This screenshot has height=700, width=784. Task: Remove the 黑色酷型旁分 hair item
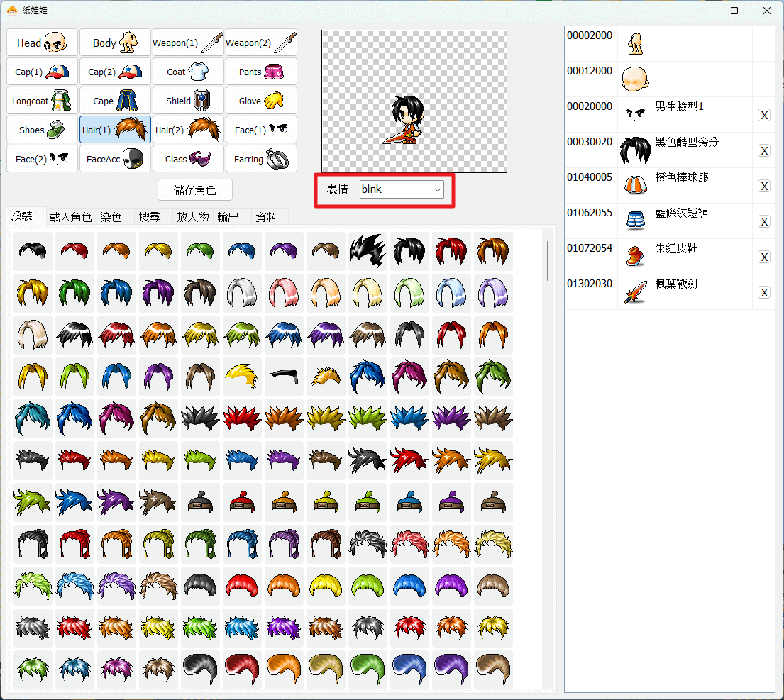tap(764, 151)
